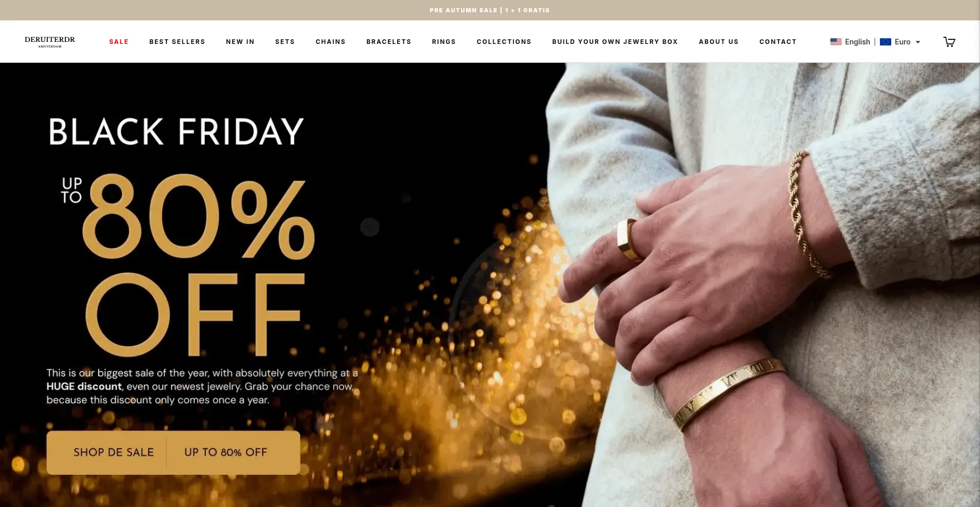980x507 pixels.
Task: Click the EU flag currency icon
Action: pyautogui.click(x=886, y=42)
